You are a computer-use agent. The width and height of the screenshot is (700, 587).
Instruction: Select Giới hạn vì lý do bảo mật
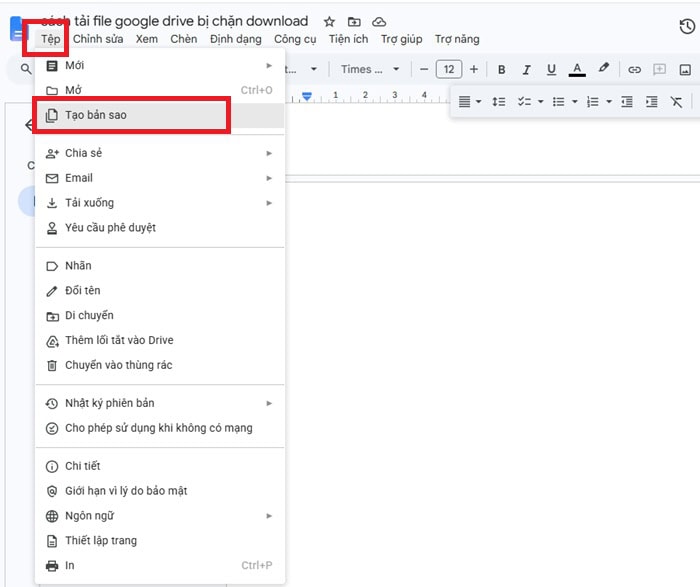pos(159,491)
